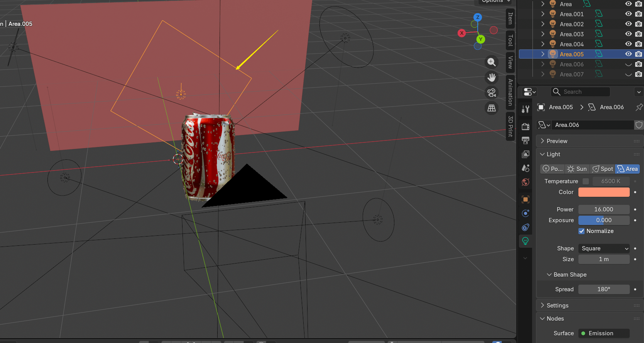
Task: Toggle the Normalize checkbox
Action: tap(581, 231)
